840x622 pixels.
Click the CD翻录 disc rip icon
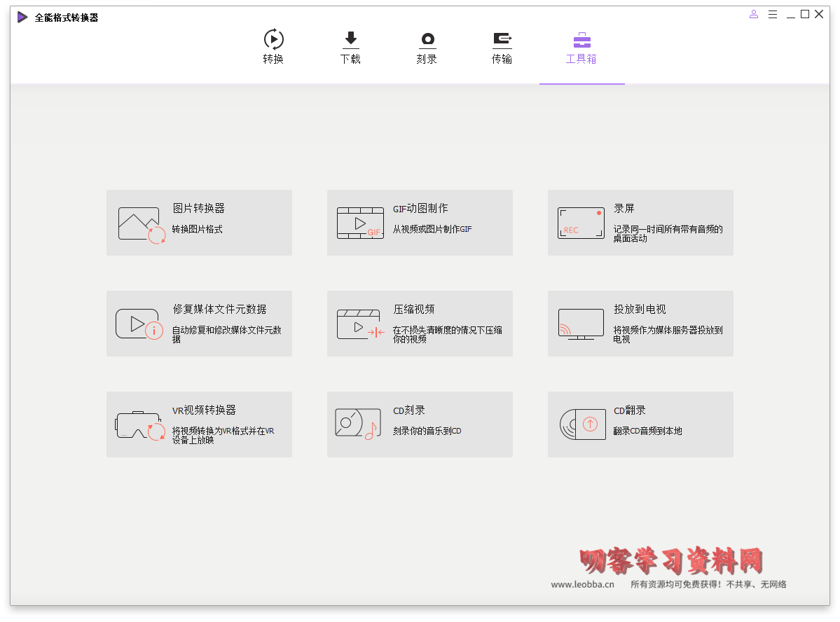pos(581,424)
